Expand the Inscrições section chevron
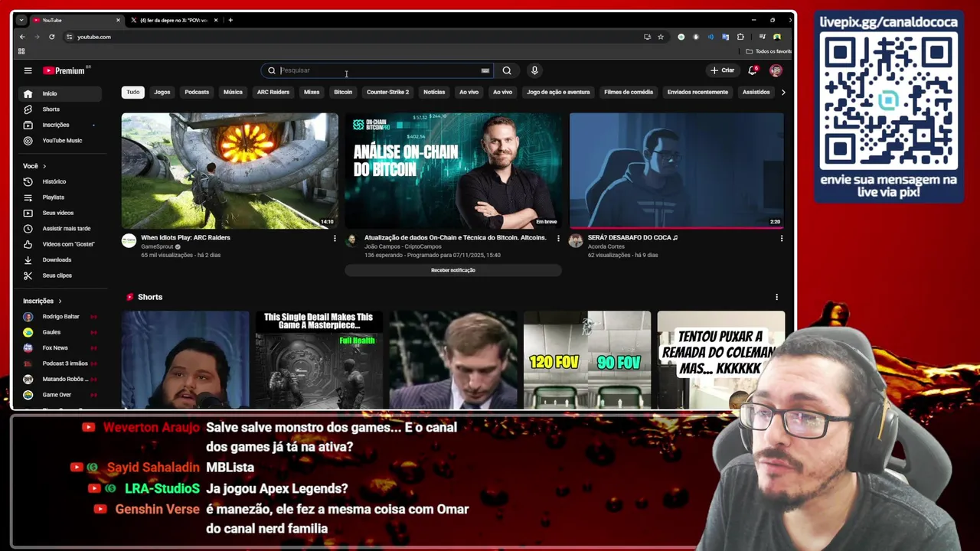 point(60,302)
